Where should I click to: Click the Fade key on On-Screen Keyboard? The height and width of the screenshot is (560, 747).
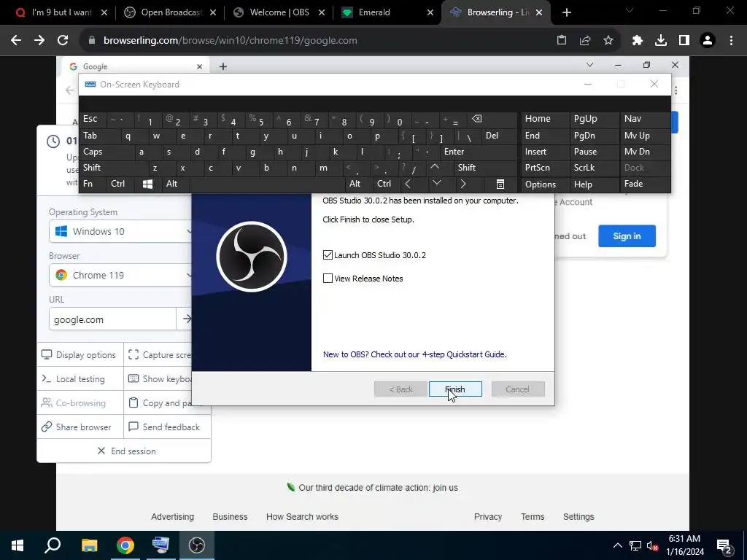pos(644,184)
